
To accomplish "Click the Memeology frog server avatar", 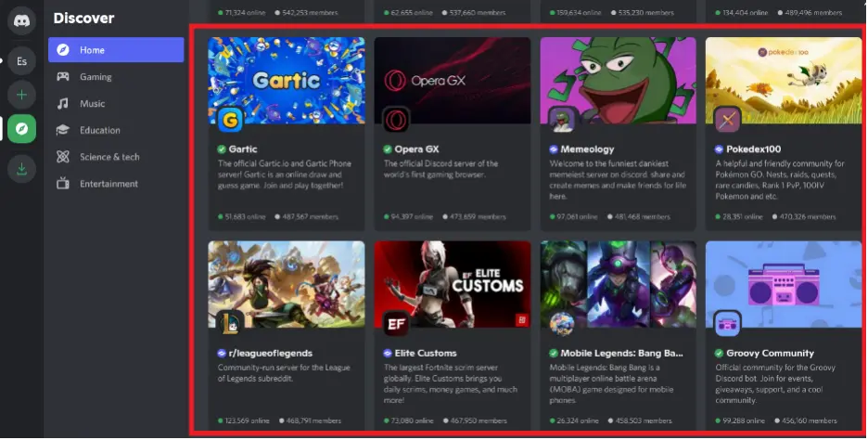I will pos(562,119).
